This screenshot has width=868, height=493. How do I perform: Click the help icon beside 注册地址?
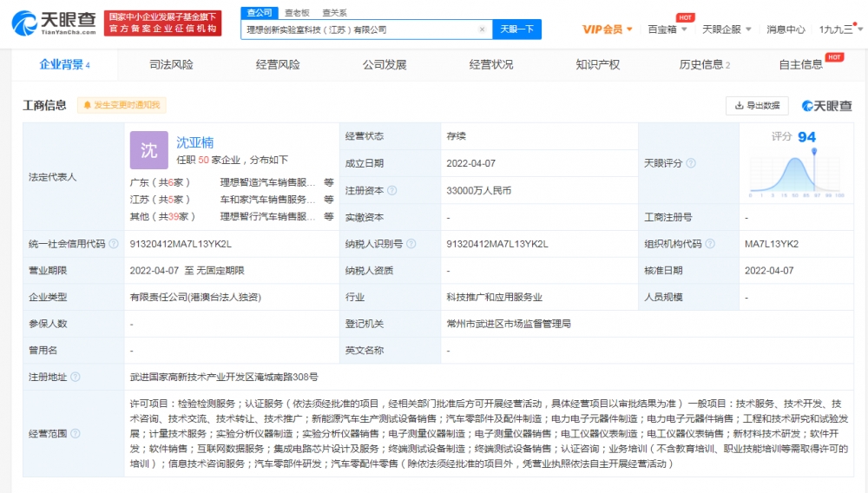[76, 377]
